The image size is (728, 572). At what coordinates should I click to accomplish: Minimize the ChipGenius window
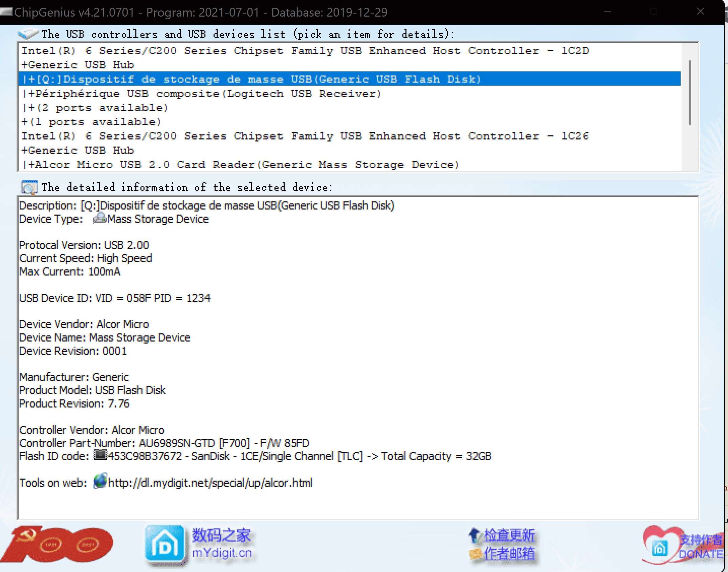pos(608,12)
